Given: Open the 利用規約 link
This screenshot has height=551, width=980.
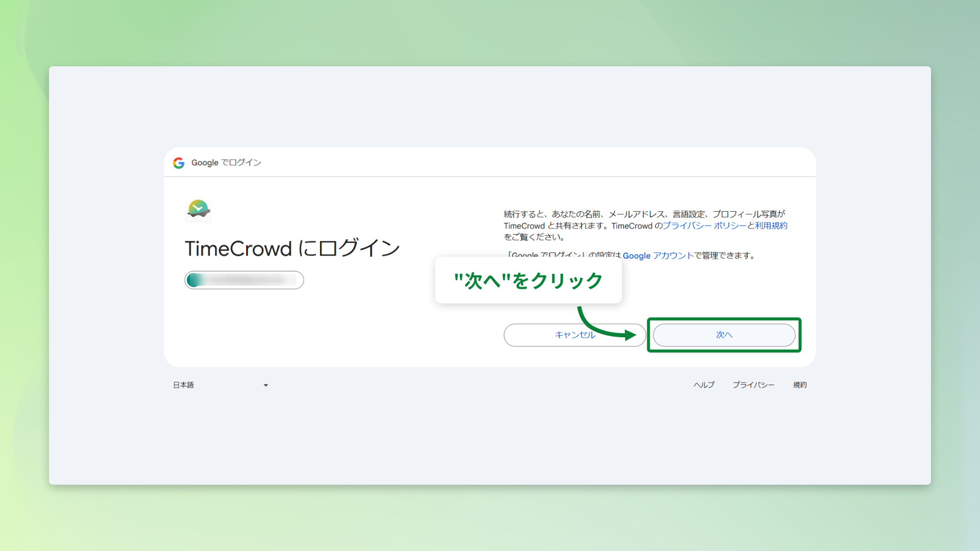Looking at the screenshot, I should tap(772, 226).
